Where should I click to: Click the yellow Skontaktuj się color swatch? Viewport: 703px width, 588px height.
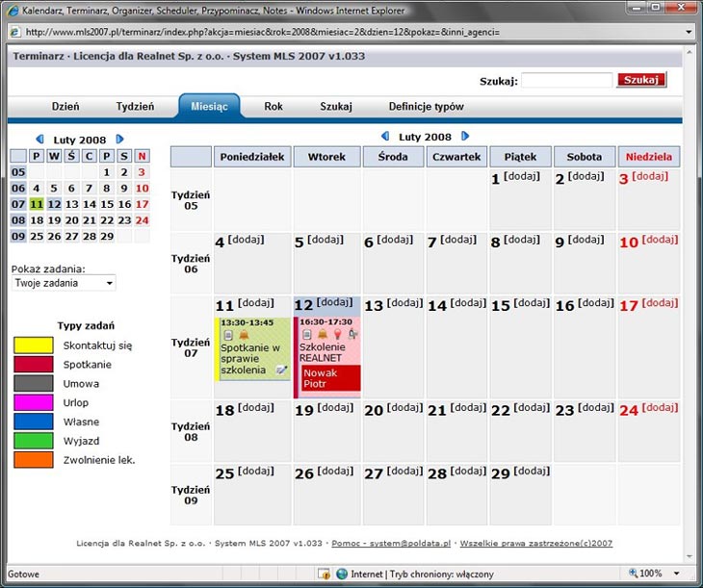tap(33, 345)
